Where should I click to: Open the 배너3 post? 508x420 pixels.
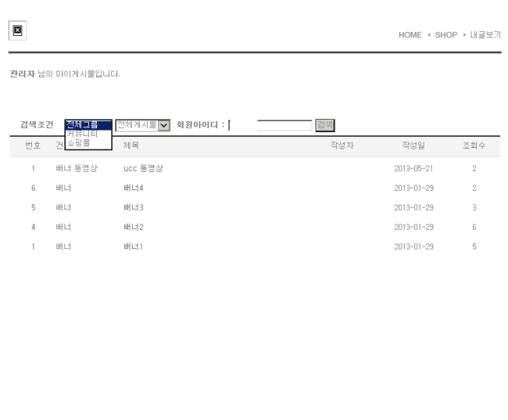click(134, 207)
